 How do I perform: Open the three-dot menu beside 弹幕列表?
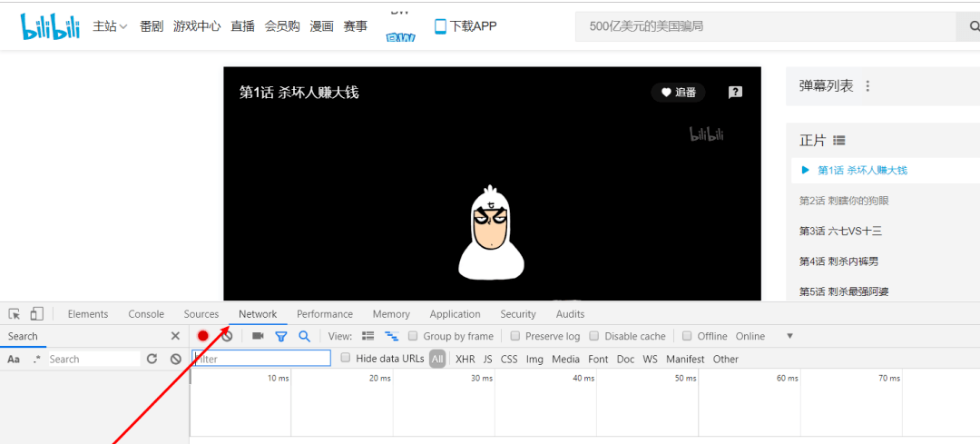coord(867,86)
